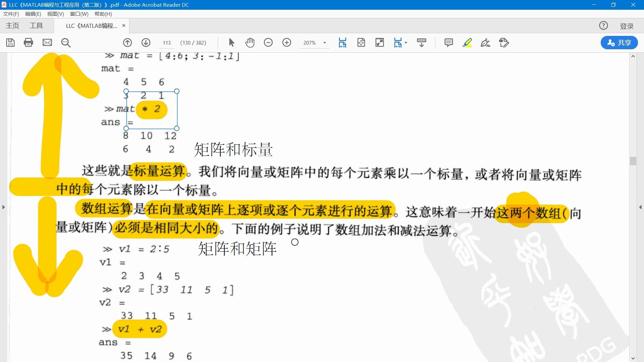Print the current document
Image resolution: width=644 pixels, height=362 pixels.
coord(29,43)
